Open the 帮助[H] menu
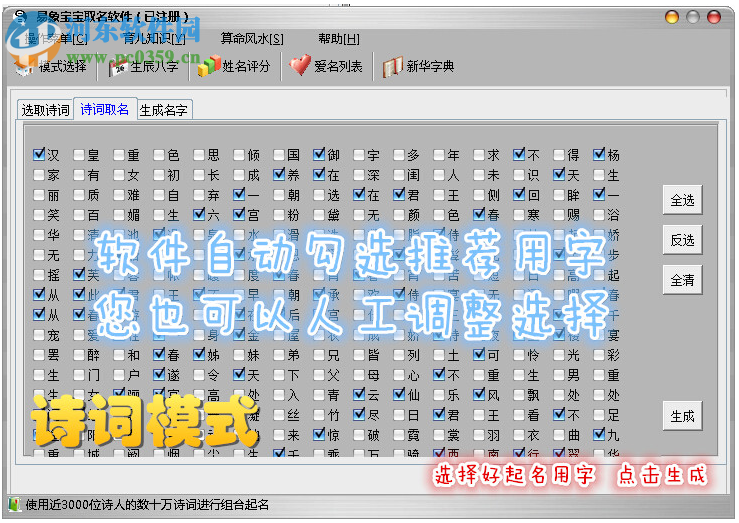The image size is (739, 523). 339,39
